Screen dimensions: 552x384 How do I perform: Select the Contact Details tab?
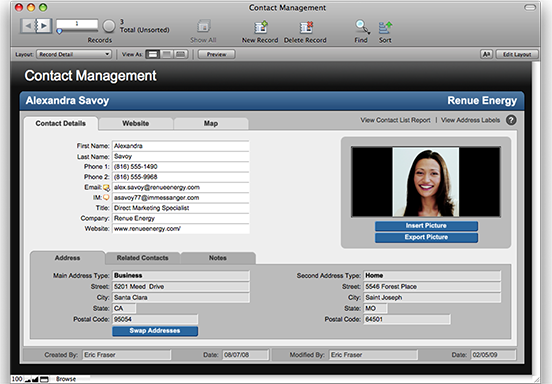pyautogui.click(x=61, y=123)
